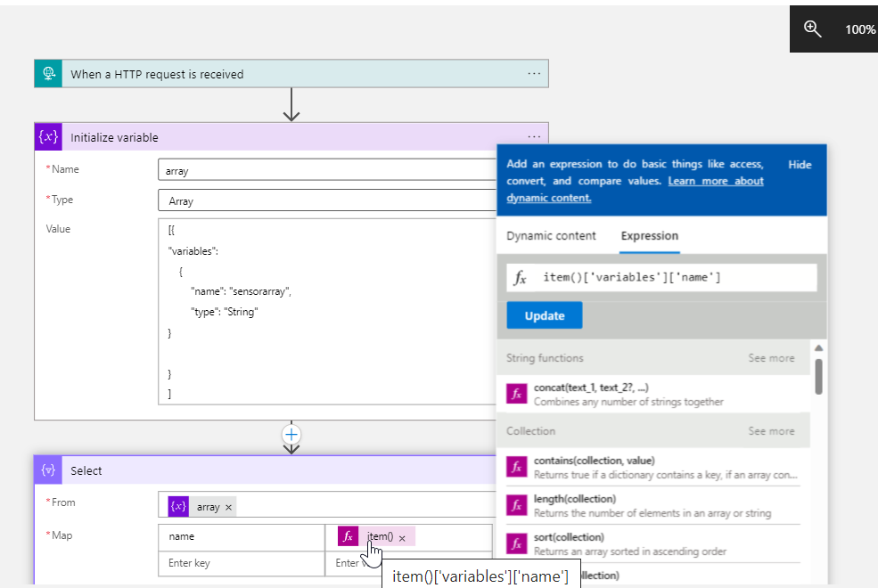Remove the array token from From field
The width and height of the screenshot is (878, 588).
click(x=229, y=507)
